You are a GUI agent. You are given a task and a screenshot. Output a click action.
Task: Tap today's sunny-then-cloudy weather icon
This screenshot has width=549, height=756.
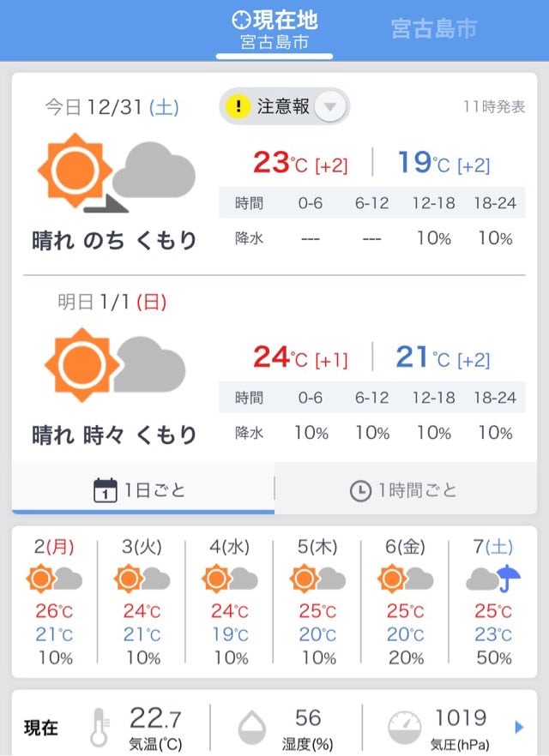[x=117, y=172]
